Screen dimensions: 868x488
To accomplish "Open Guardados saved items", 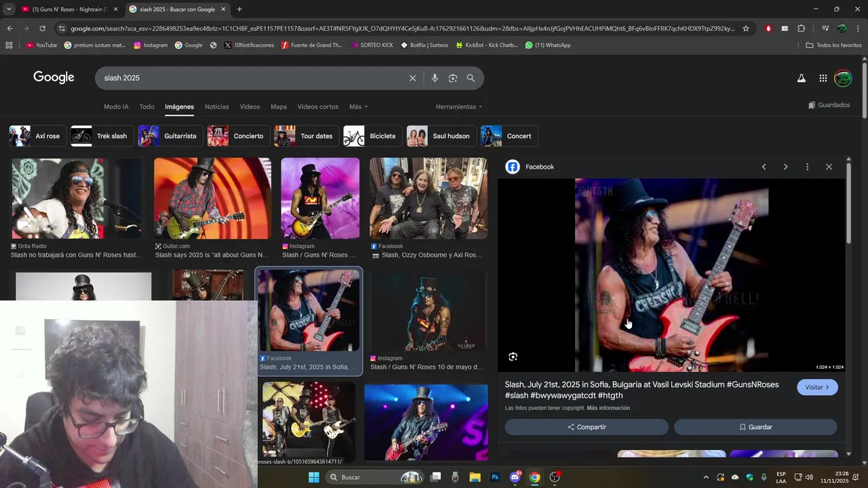I will 829,105.
